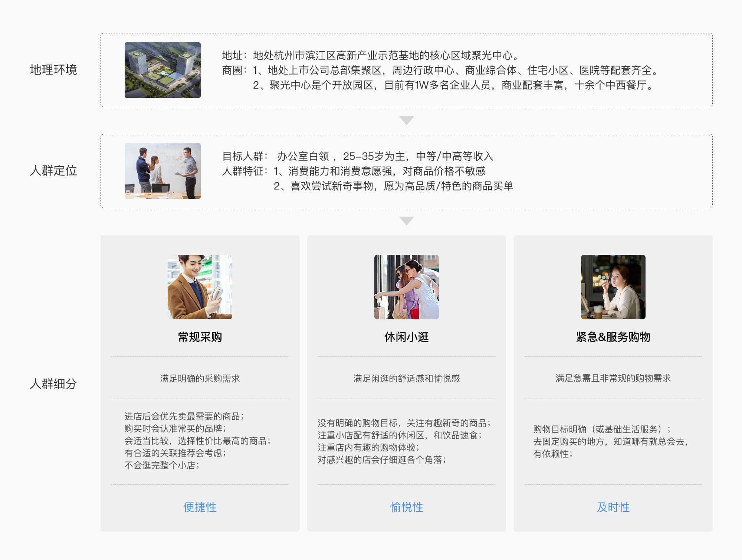This screenshot has width=742, height=560.
Task: Click the office whiteboard meeting photo
Action: coord(162,171)
